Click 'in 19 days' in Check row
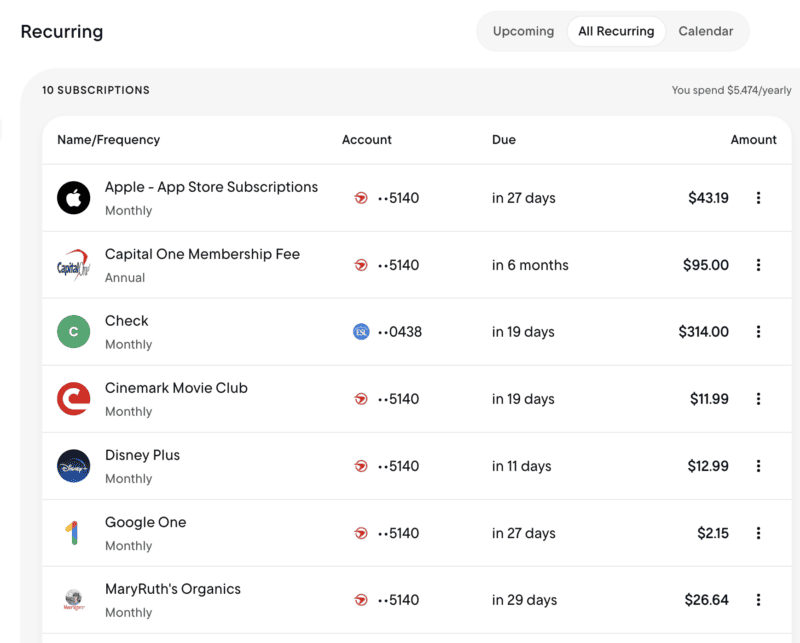This screenshot has height=643, width=800. pyautogui.click(x=523, y=332)
